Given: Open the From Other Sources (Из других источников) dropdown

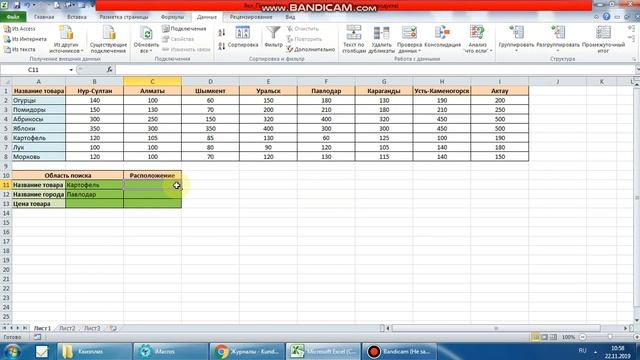Looking at the screenshot, I should click(x=66, y=39).
